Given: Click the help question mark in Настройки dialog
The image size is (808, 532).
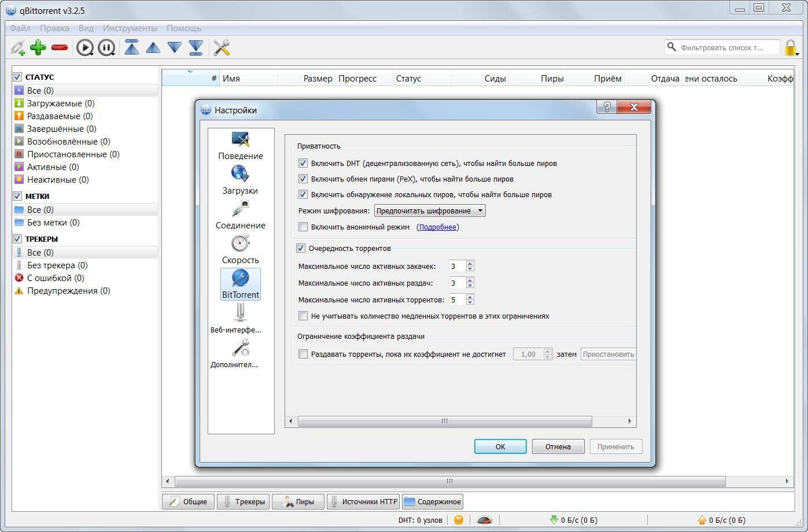Looking at the screenshot, I should 607,106.
